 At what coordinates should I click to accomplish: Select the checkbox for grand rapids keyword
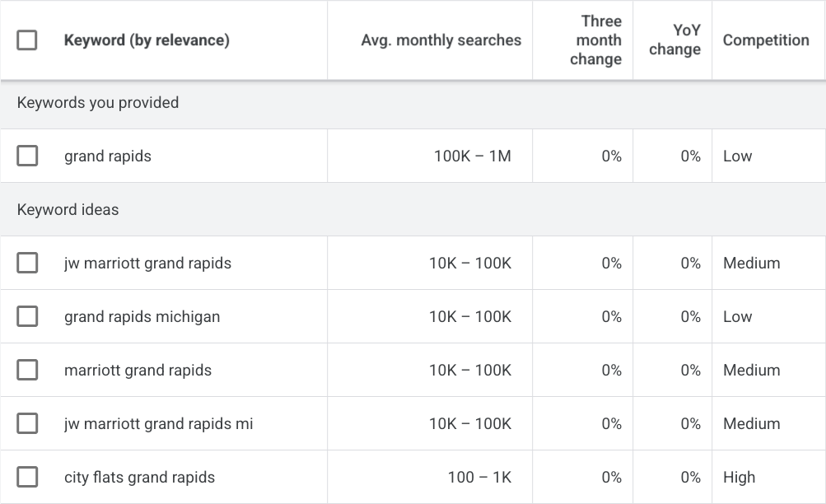pos(27,156)
